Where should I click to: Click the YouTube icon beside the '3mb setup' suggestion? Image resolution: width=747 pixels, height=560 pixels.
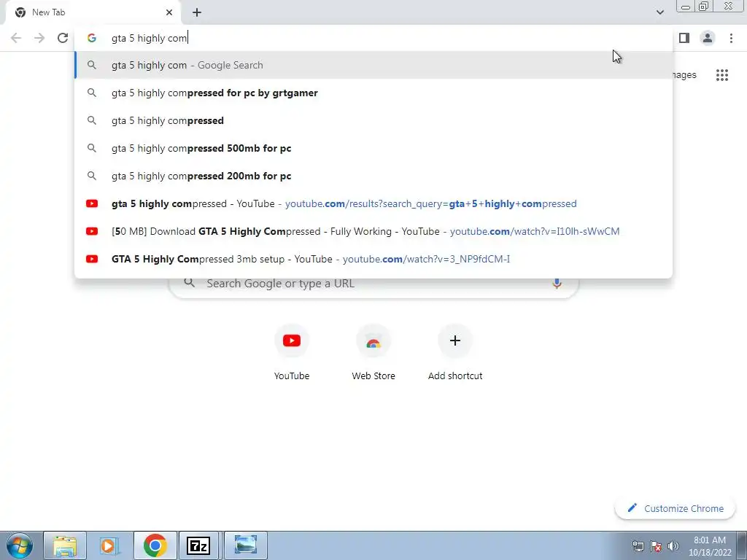[x=92, y=259]
